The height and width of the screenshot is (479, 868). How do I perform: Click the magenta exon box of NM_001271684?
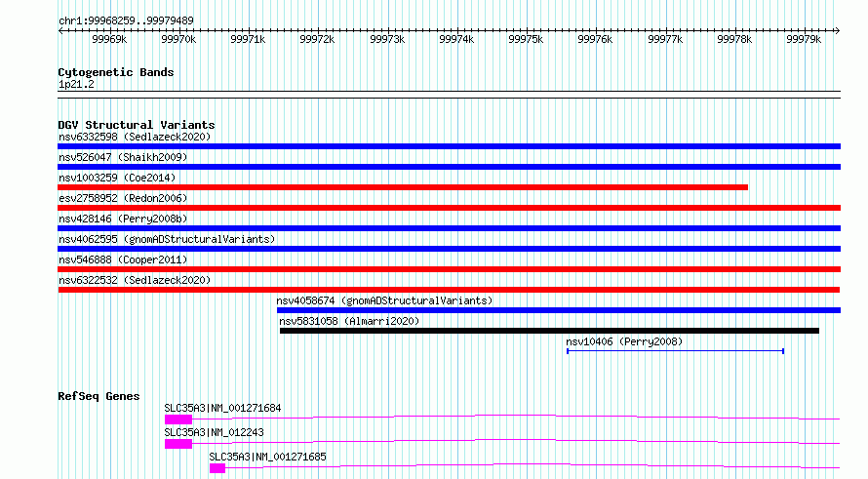(178, 419)
